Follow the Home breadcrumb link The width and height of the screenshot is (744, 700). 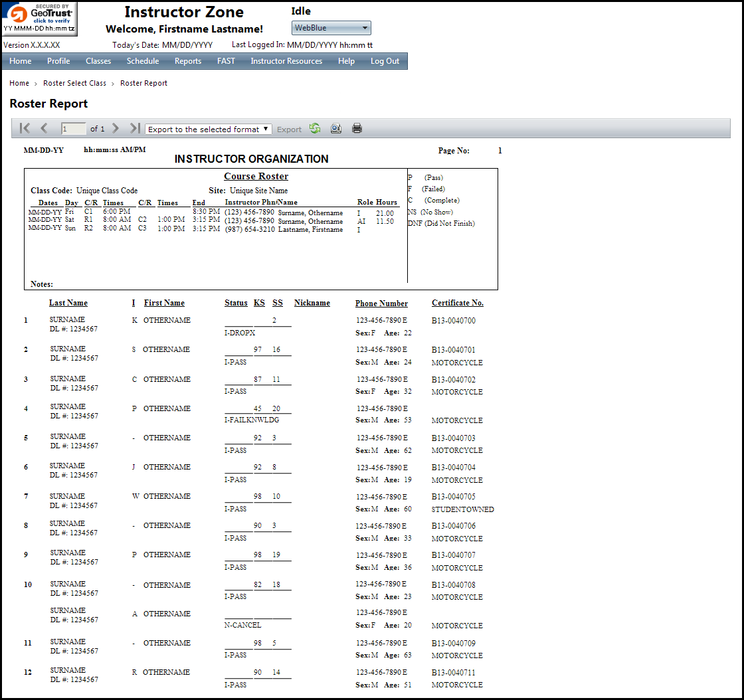pos(19,83)
